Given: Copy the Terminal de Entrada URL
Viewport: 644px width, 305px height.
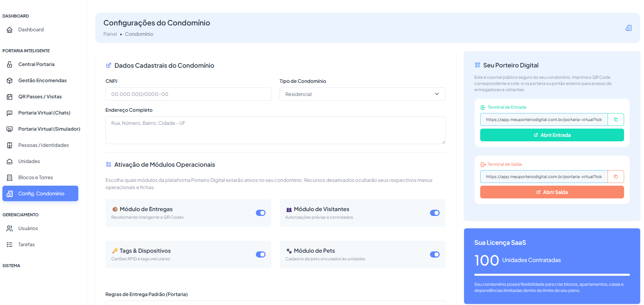Looking at the screenshot, I should click(616, 120).
